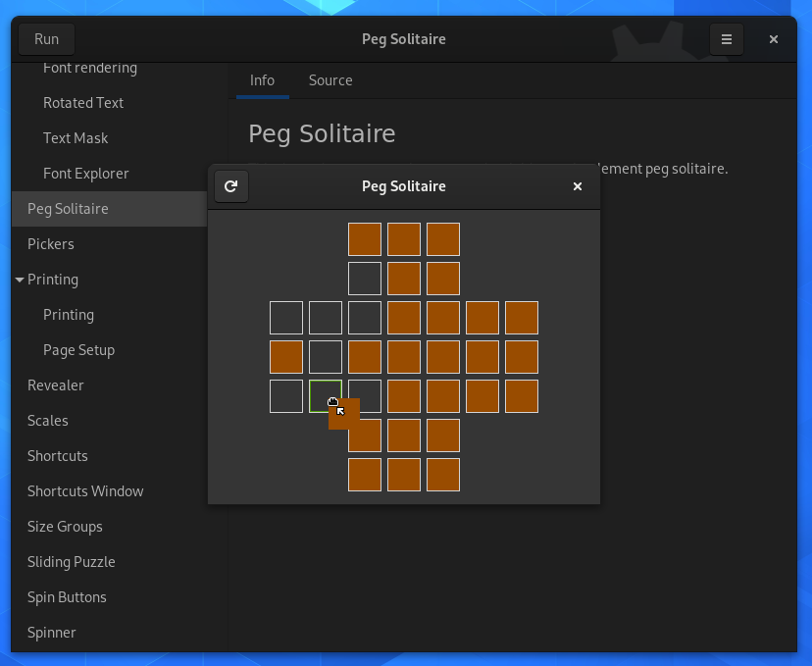
Task: Close the Peg Solitaire game dialog
Action: pyautogui.click(x=578, y=186)
